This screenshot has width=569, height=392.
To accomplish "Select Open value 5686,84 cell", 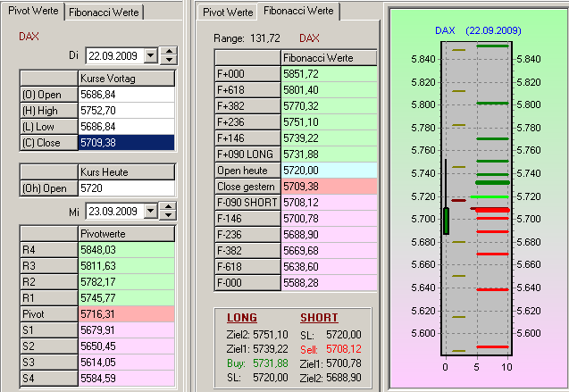I will click(x=126, y=95).
